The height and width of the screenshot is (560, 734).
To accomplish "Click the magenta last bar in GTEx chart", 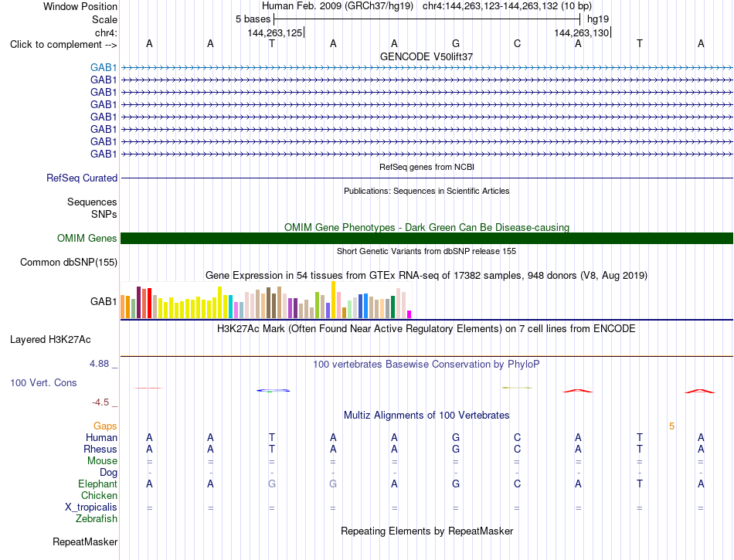I will coord(409,314).
